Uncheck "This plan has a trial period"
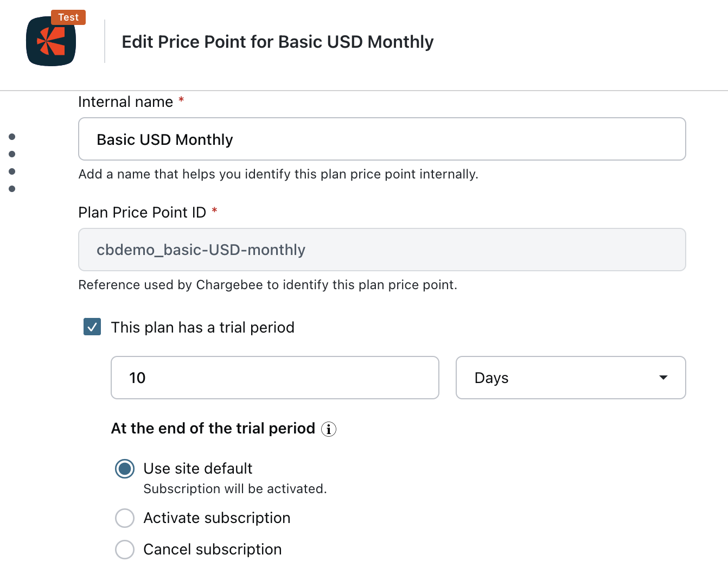The image size is (728, 574). pos(92,327)
